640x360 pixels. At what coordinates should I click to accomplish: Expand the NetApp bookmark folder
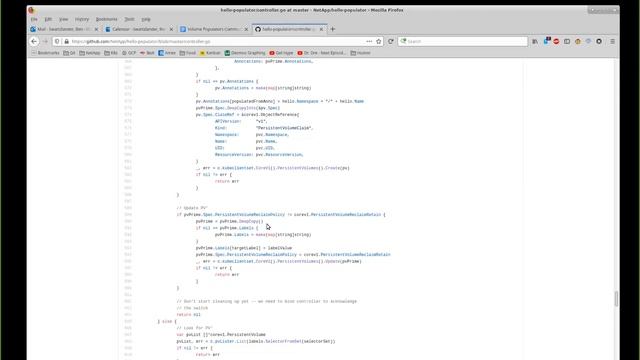(90, 53)
